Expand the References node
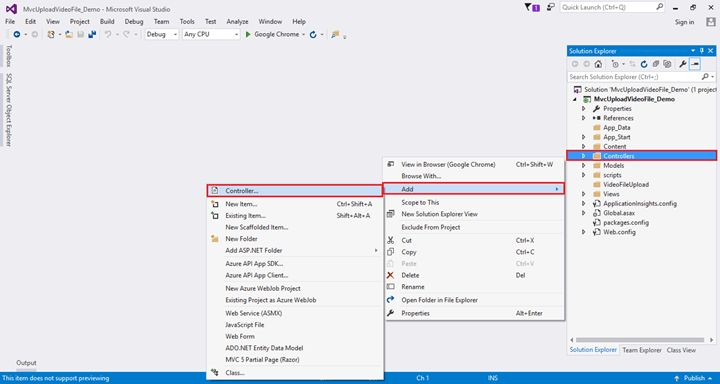Viewport: 720px width, 384px height. point(584,118)
